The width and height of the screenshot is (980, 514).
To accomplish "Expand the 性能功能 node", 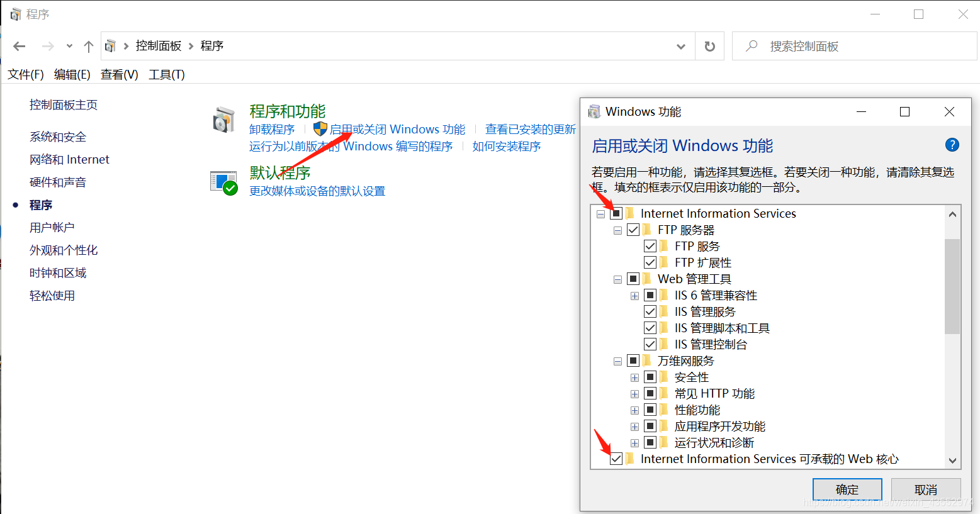I will (634, 410).
